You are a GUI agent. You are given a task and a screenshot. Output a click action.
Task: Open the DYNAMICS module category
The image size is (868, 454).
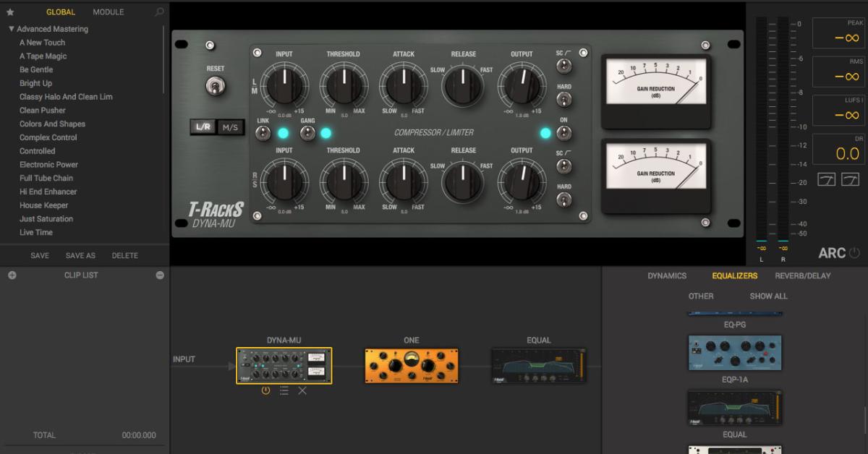667,276
